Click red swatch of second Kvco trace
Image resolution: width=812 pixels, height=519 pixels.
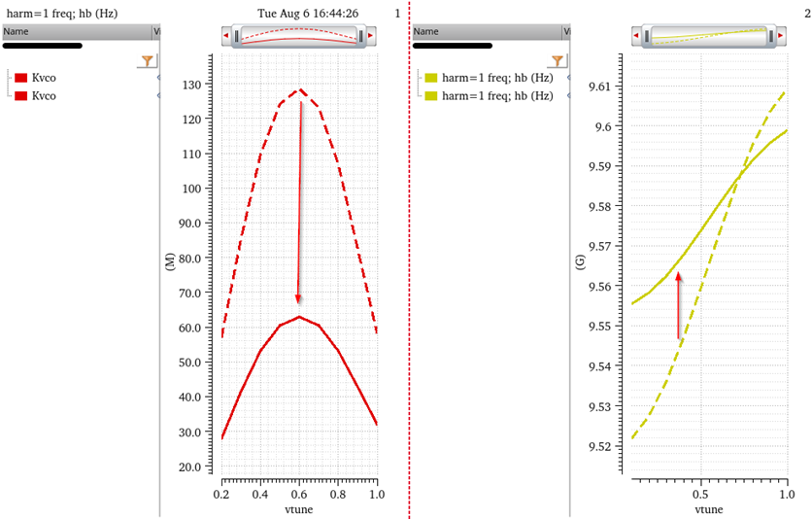pyautogui.click(x=21, y=96)
